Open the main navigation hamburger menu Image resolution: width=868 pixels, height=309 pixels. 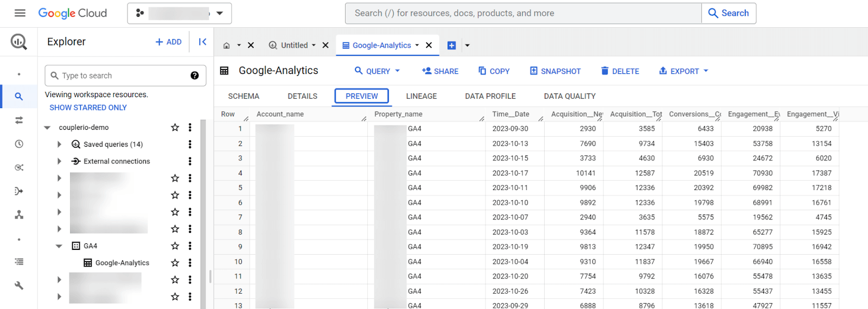[20, 13]
